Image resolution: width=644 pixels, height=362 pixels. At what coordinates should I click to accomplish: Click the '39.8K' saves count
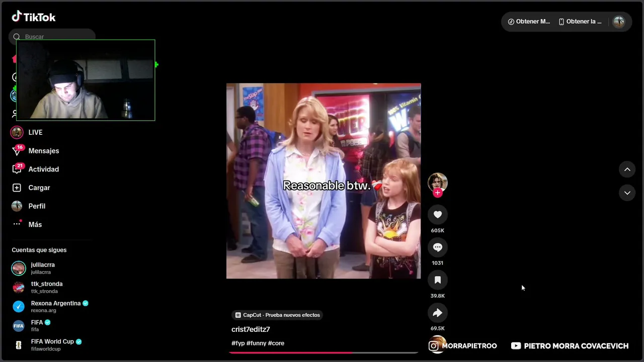tap(438, 296)
